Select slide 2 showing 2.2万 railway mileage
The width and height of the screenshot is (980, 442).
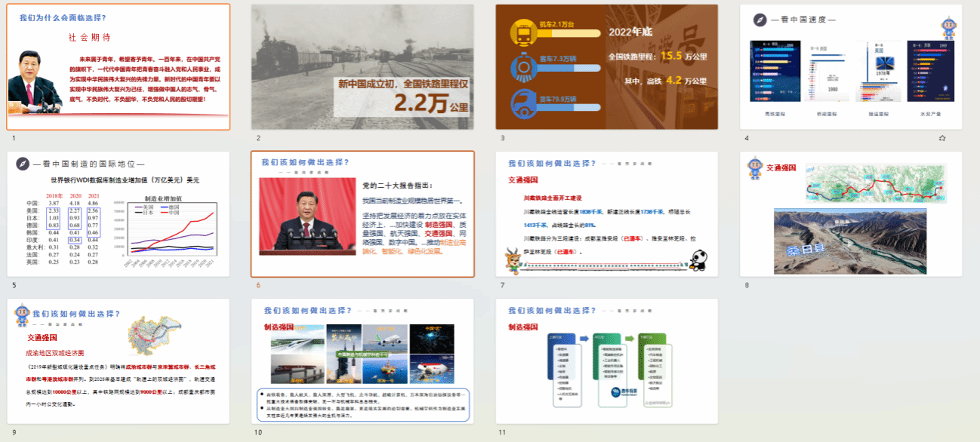click(x=362, y=66)
